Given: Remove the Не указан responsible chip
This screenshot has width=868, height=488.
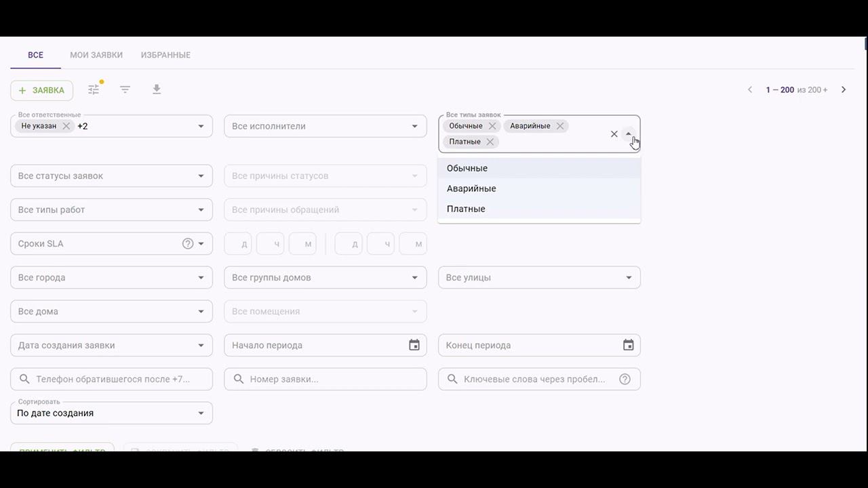Looking at the screenshot, I should point(66,126).
